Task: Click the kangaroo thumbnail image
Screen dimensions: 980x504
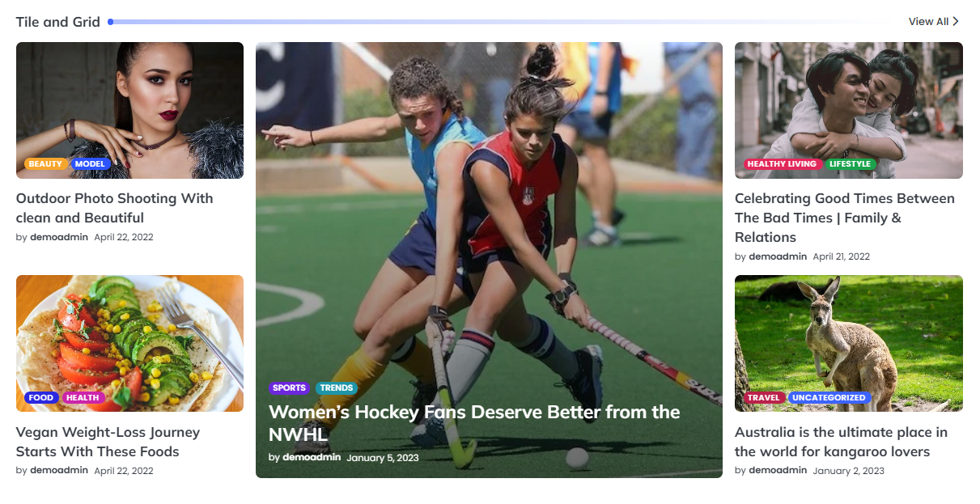Action: click(849, 343)
